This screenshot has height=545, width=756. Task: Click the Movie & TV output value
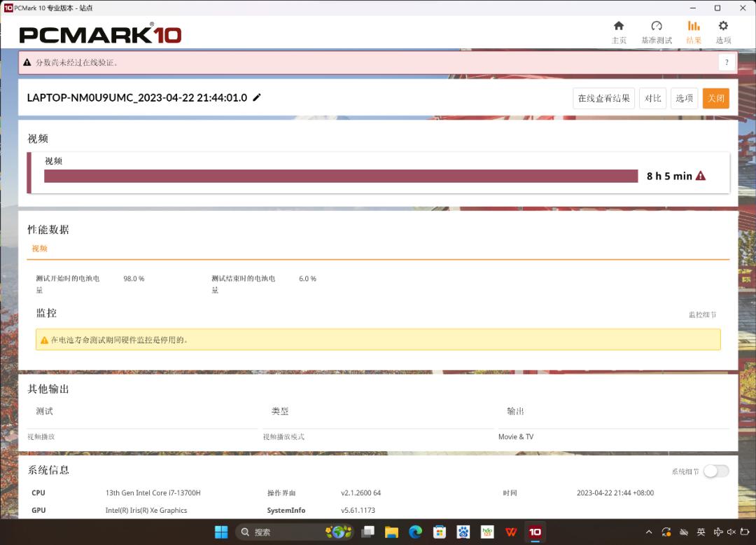pos(516,436)
